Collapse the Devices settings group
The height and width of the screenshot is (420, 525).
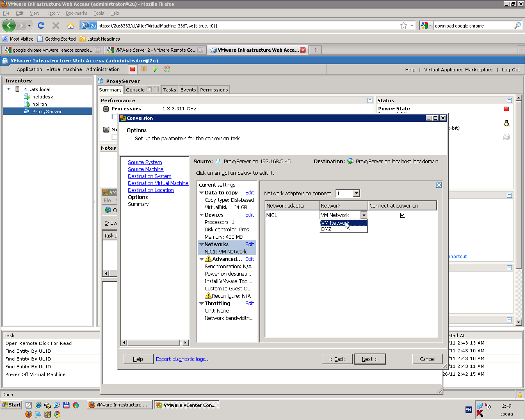point(201,215)
